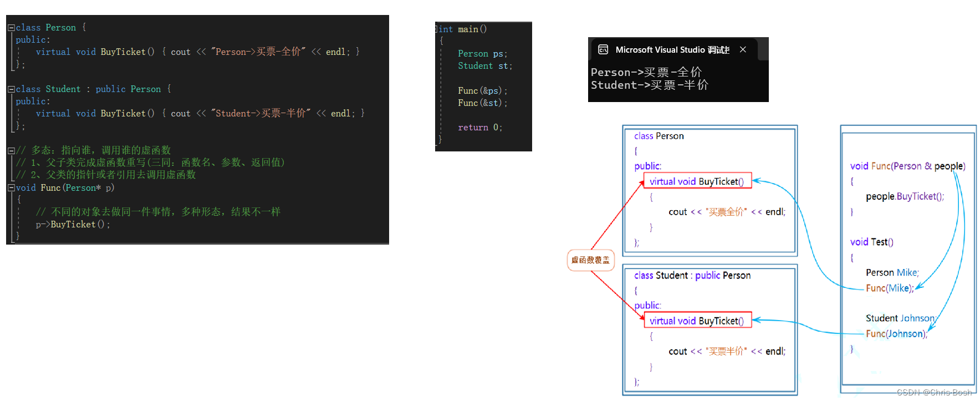Click 'class Person {' declaration line
This screenshot has height=401, width=980.
click(x=51, y=28)
